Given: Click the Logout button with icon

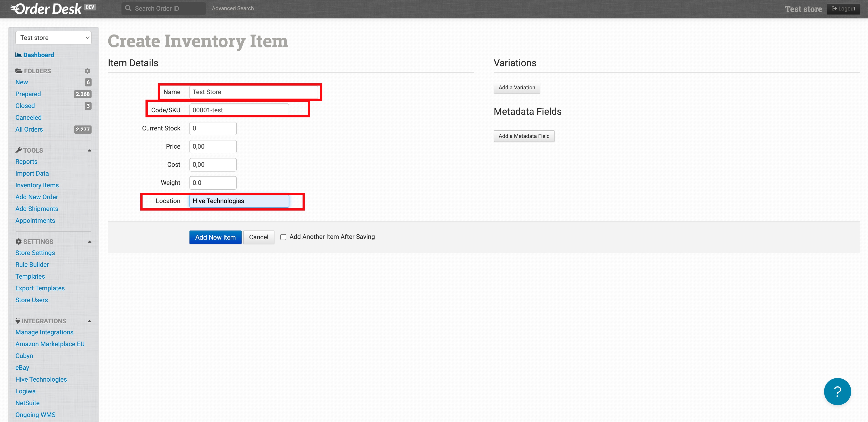Looking at the screenshot, I should (843, 9).
